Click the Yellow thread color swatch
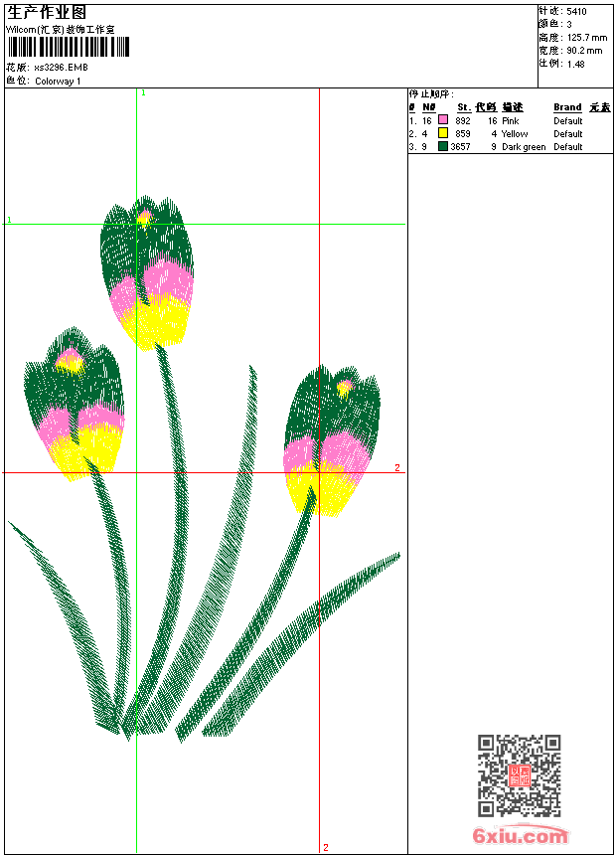This screenshot has width=616, height=855. [443, 133]
